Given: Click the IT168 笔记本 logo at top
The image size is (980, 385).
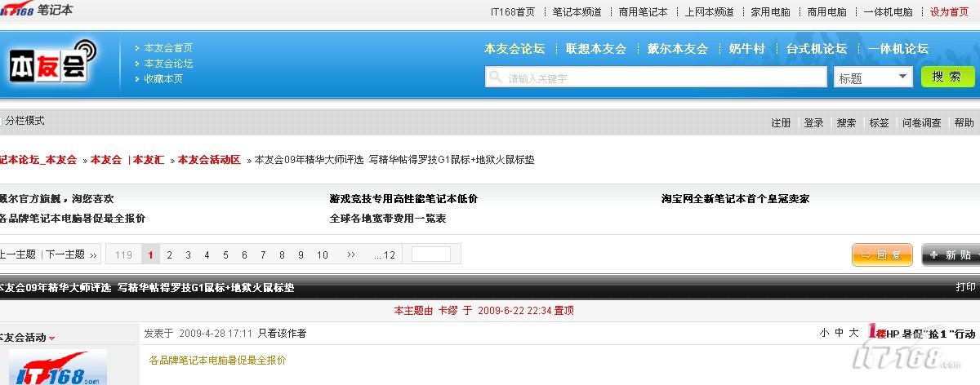Looking at the screenshot, I should tap(37, 11).
